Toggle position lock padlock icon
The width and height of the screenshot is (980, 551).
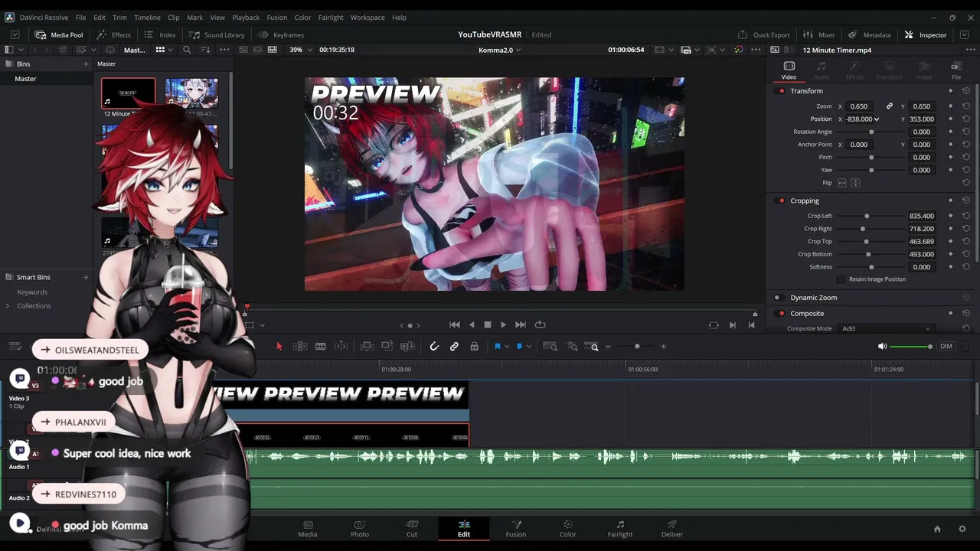(x=475, y=347)
